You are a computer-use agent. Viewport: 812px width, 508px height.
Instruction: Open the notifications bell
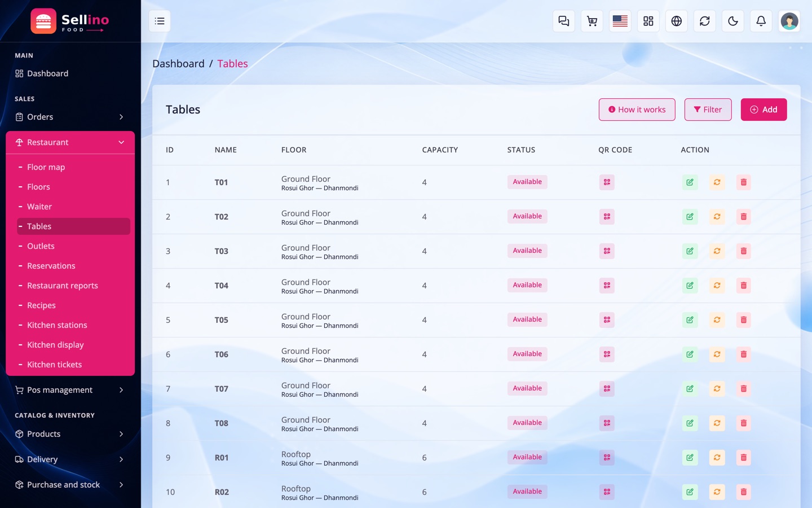click(x=761, y=21)
